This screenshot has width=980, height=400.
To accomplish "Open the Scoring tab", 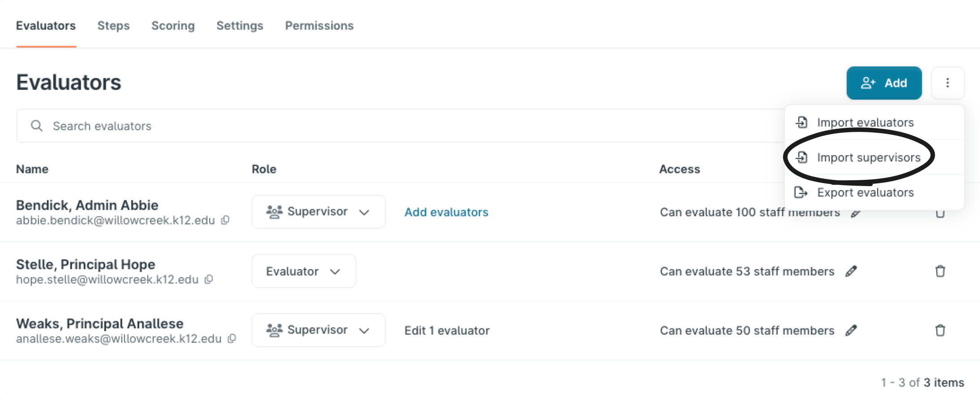I will point(173,26).
